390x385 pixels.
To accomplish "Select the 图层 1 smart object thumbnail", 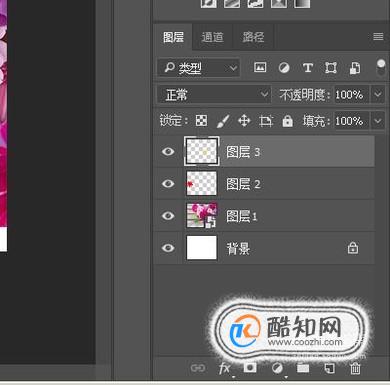I will tap(202, 215).
